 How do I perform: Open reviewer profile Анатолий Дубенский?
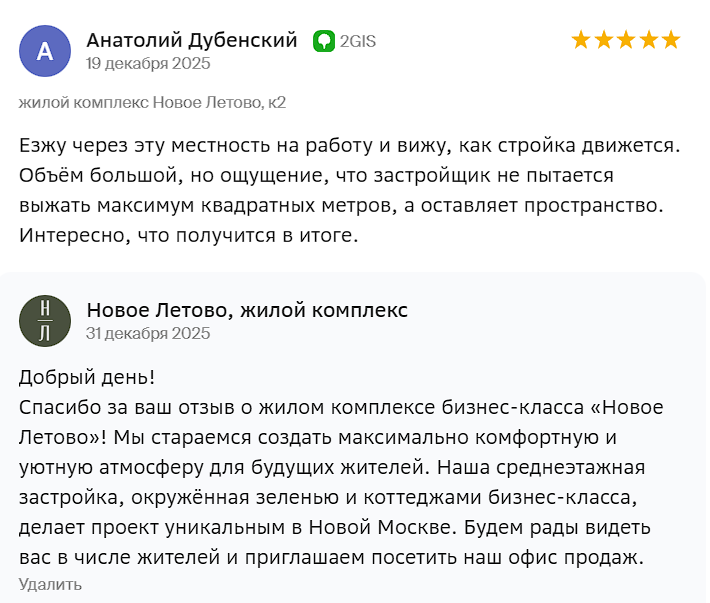(x=192, y=40)
